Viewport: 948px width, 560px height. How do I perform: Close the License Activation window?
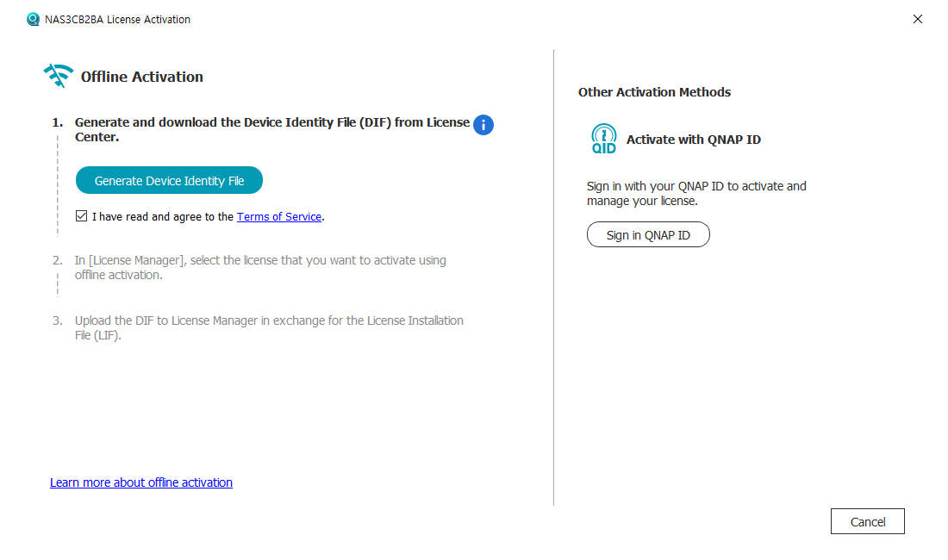pos(917,19)
